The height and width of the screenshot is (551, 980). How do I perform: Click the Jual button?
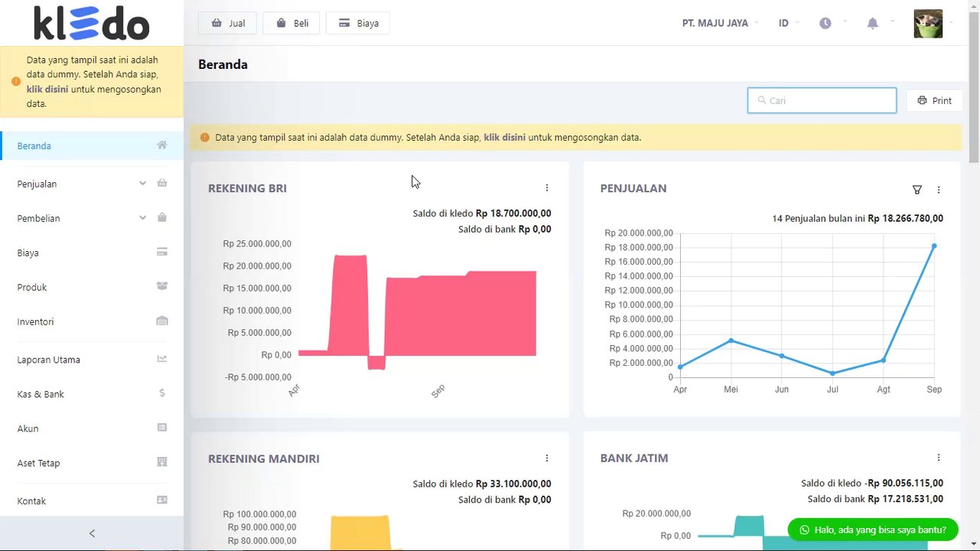pyautogui.click(x=229, y=23)
